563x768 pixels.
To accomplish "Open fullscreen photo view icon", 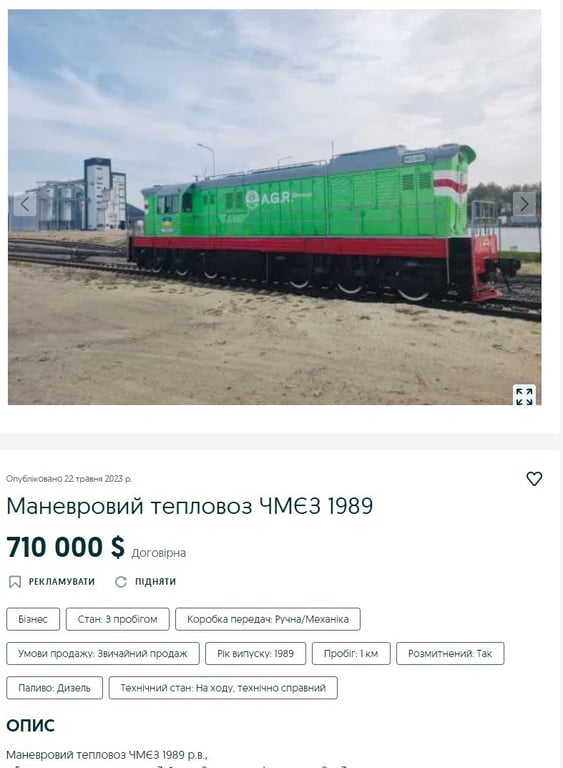I will click(x=524, y=396).
